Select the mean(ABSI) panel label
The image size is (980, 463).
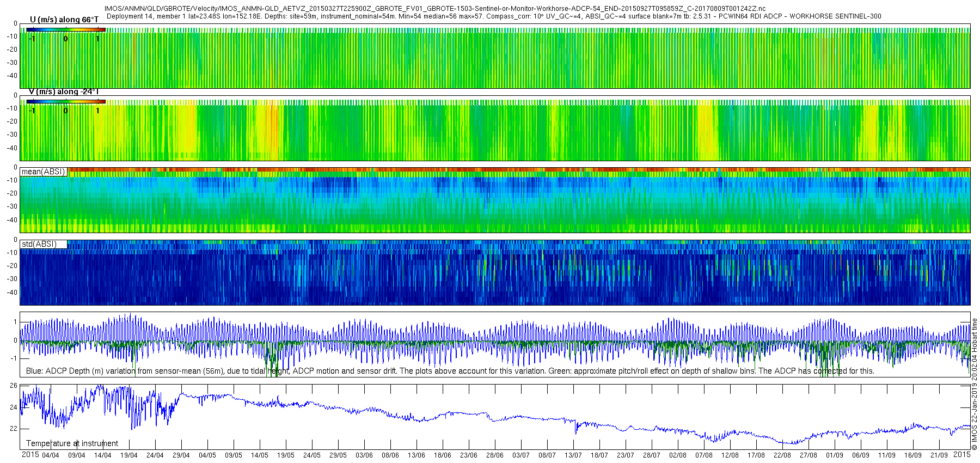(x=44, y=172)
